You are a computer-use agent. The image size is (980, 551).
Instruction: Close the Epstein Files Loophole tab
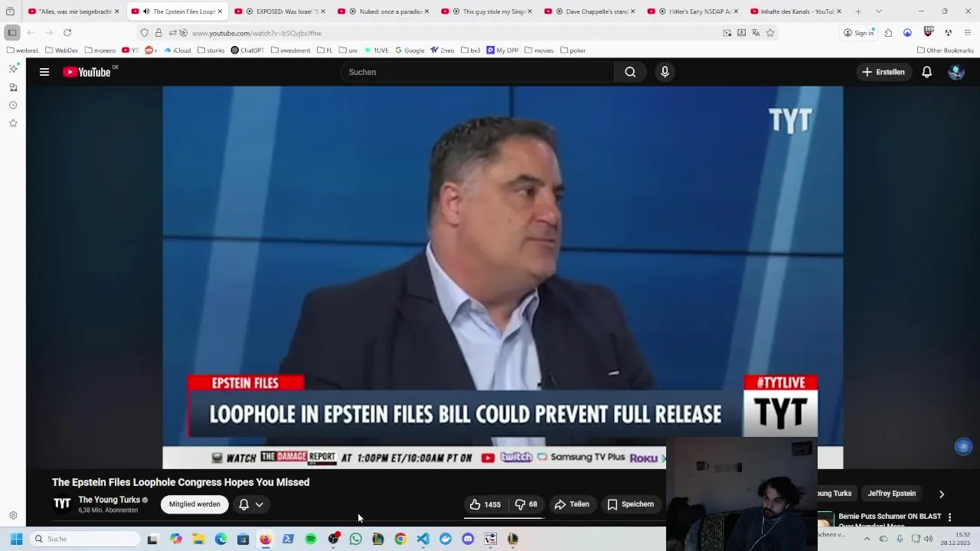pos(220,11)
